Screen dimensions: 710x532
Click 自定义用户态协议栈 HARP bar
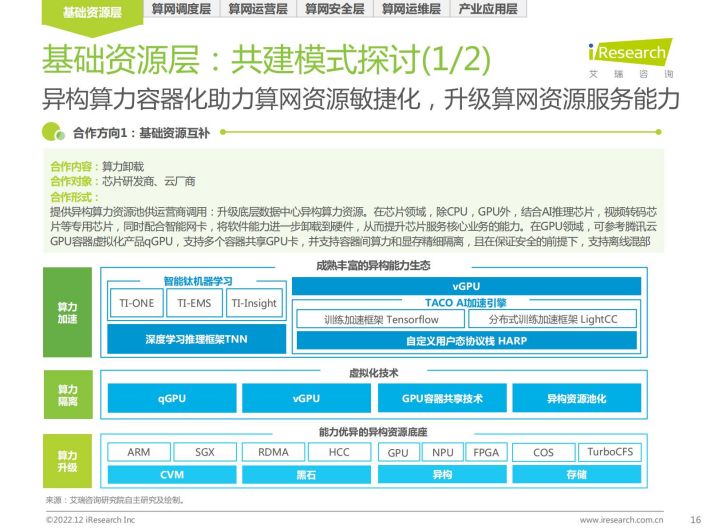(466, 340)
